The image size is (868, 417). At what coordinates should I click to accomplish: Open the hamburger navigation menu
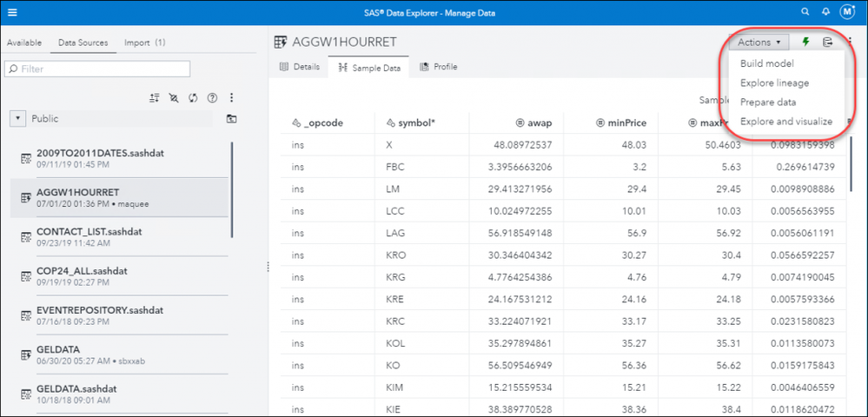point(12,12)
